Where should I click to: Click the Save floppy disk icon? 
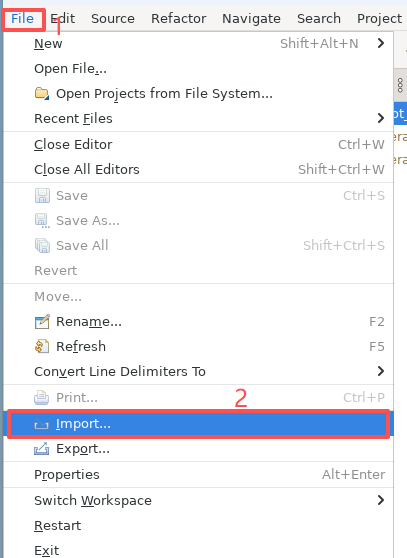[42, 196]
